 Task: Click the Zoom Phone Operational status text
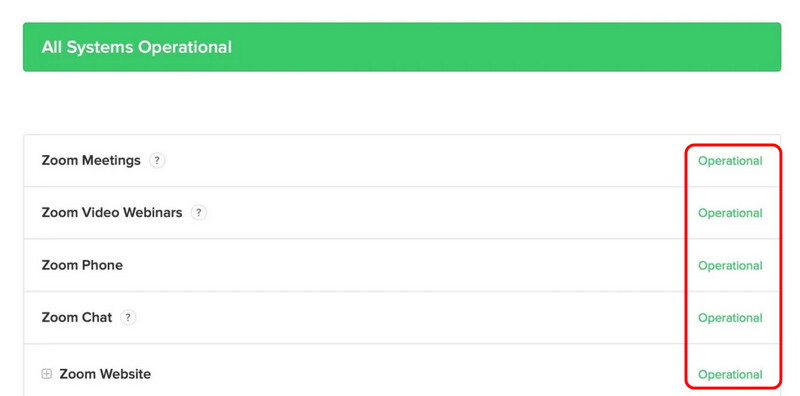(x=730, y=265)
